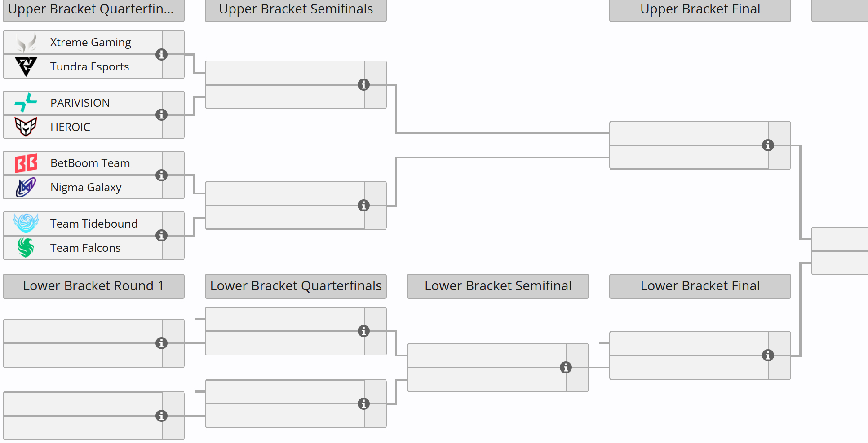Open Upper Bracket Final match info icon
The width and height of the screenshot is (868, 443).
(768, 145)
